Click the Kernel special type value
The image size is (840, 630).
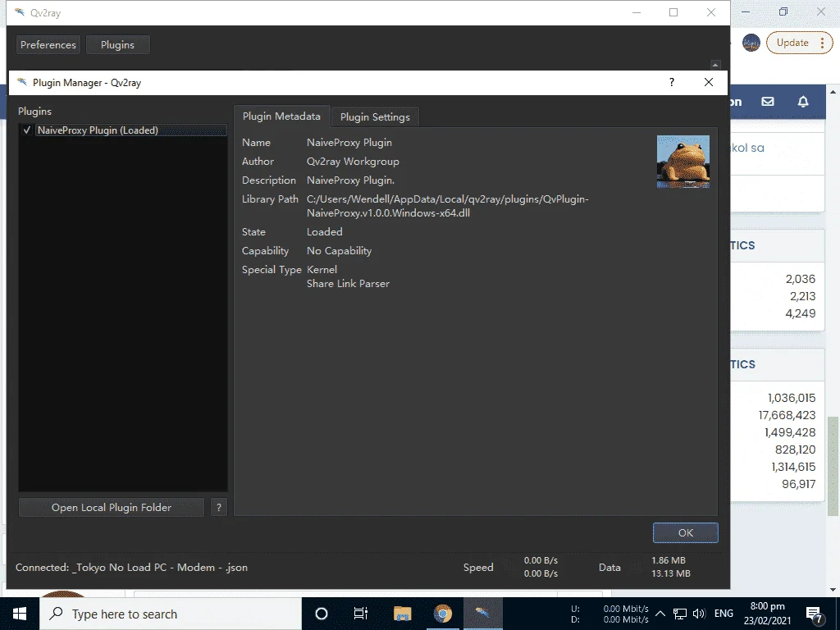322,269
